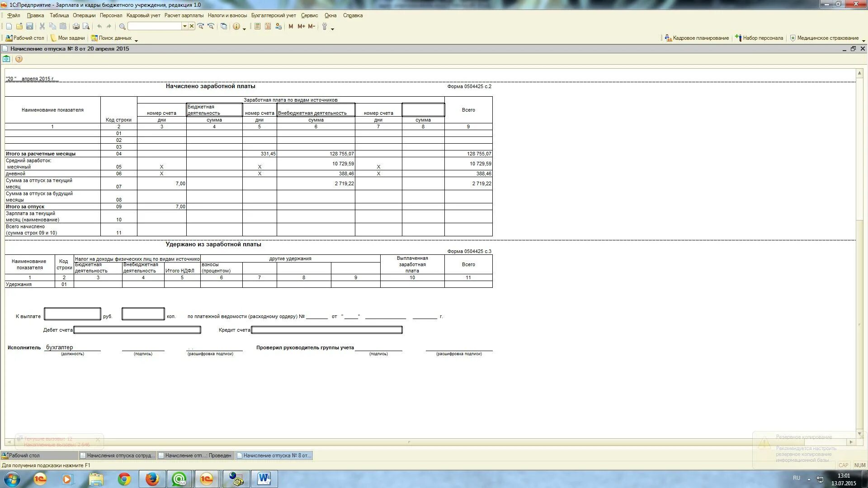This screenshot has height=488, width=868.
Task: Open the Кадровый учет menu
Action: (x=143, y=15)
